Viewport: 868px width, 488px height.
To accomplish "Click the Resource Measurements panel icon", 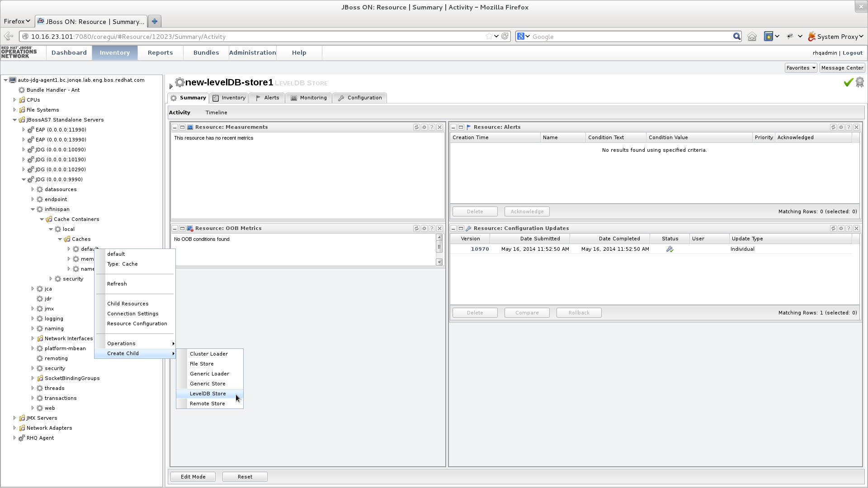I will [190, 127].
